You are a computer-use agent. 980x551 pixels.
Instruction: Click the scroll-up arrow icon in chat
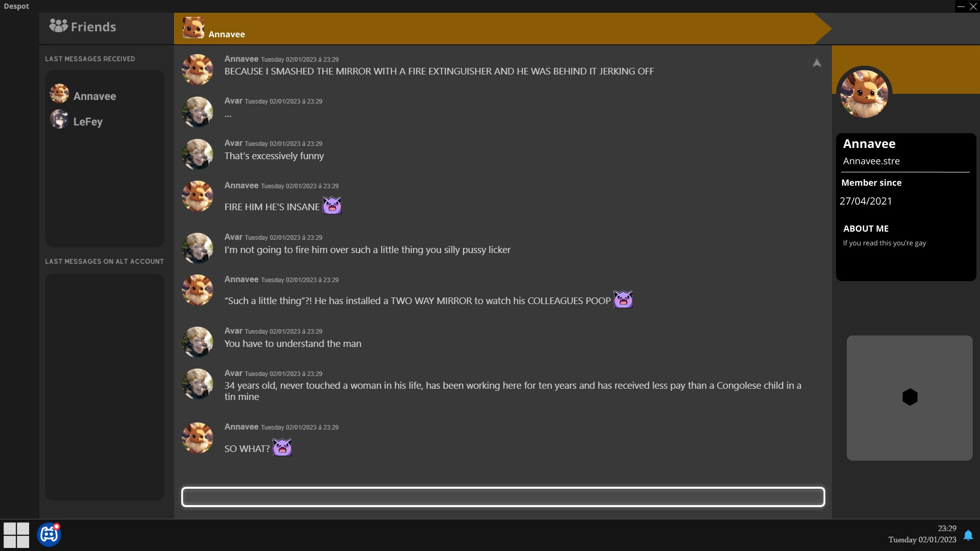click(817, 63)
